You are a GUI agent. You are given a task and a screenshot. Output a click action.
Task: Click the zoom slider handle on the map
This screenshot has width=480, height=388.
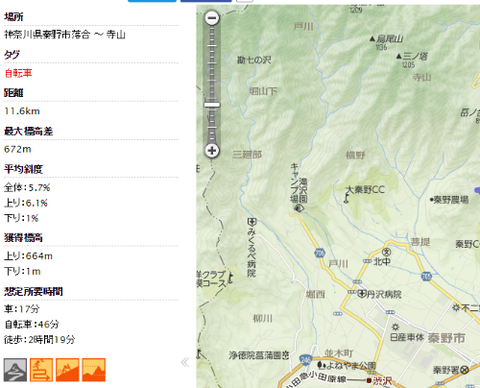coord(212,105)
